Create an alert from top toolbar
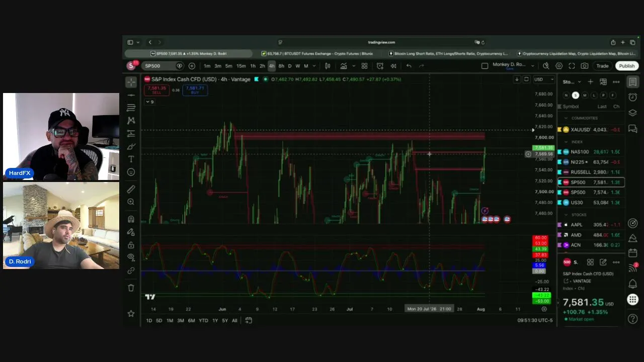 (x=380, y=66)
